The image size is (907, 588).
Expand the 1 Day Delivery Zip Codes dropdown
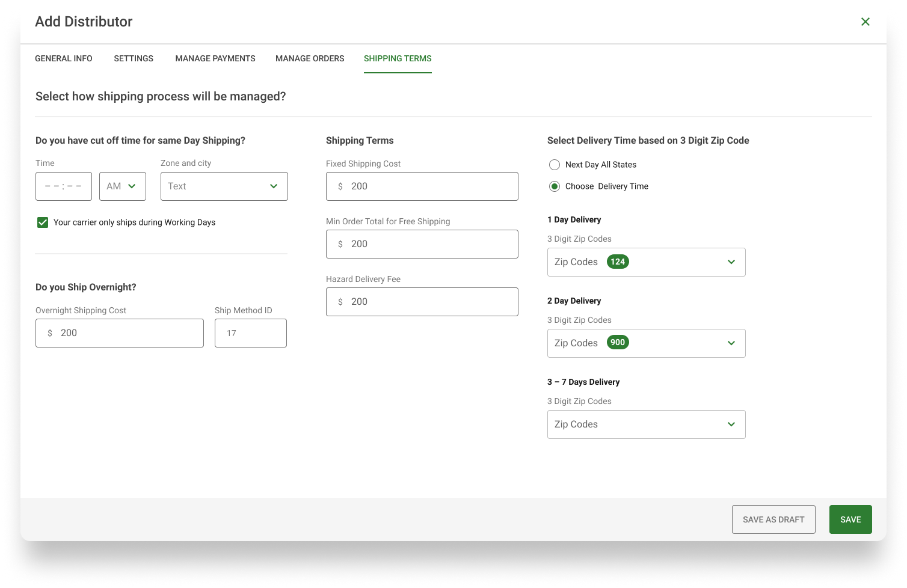tap(647, 262)
